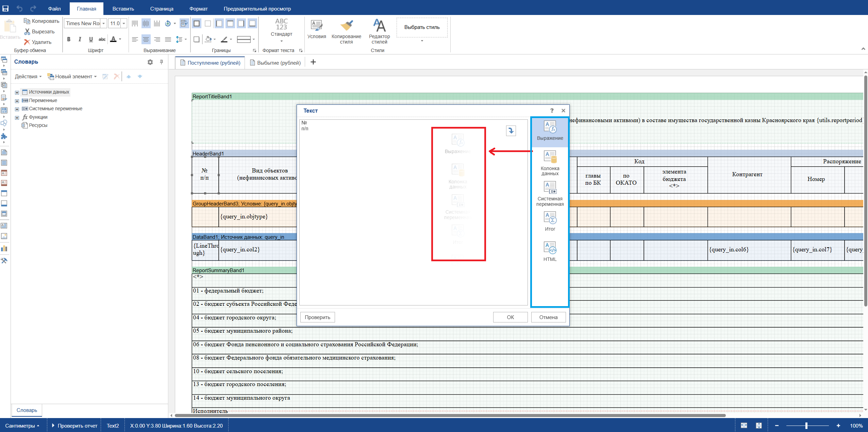The height and width of the screenshot is (432, 868).
Task: Open the font color dropdown arrow
Action: tap(120, 39)
